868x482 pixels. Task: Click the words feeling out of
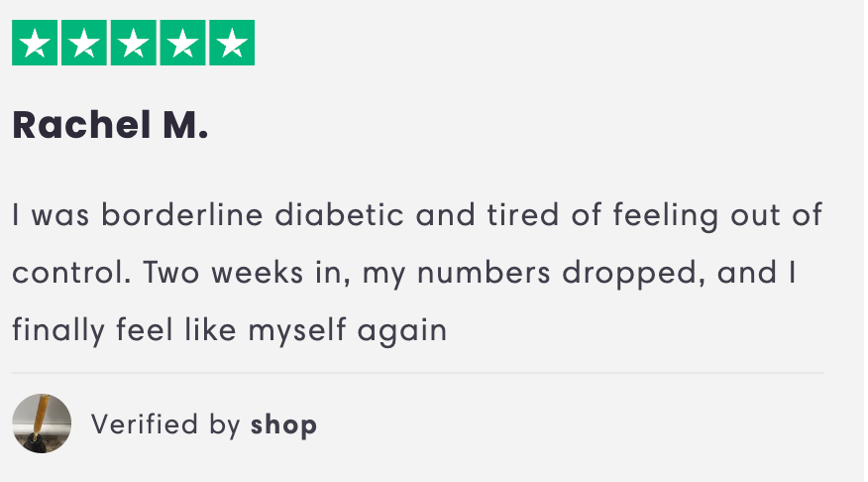click(x=717, y=215)
